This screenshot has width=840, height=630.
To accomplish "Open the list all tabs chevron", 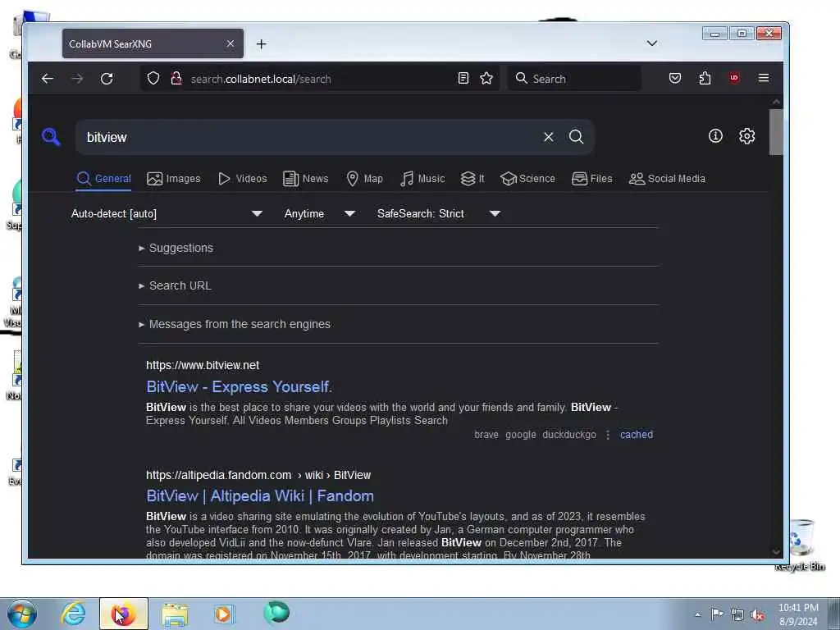I will (652, 43).
